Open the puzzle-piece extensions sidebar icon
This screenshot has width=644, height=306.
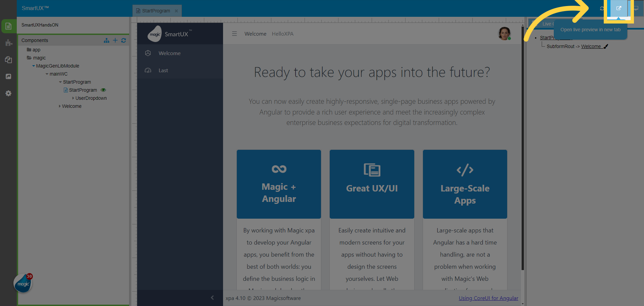click(x=9, y=43)
